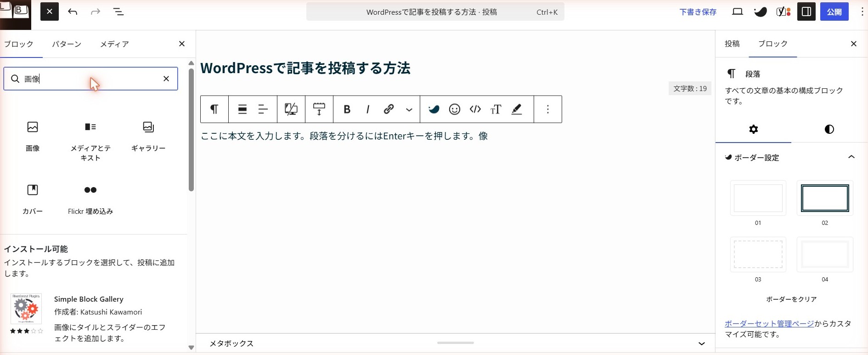Image resolution: width=868 pixels, height=355 pixels.
Task: Open the document overview list view
Action: click(118, 11)
